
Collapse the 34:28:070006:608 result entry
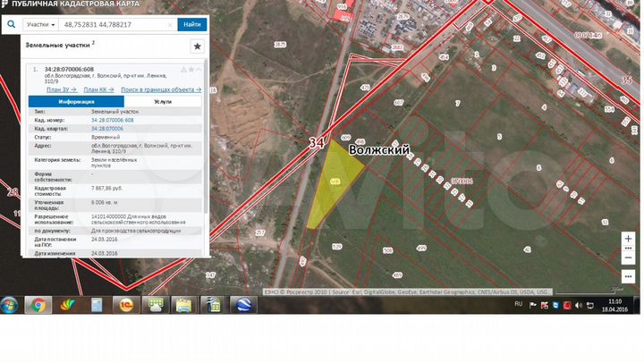[200, 69]
